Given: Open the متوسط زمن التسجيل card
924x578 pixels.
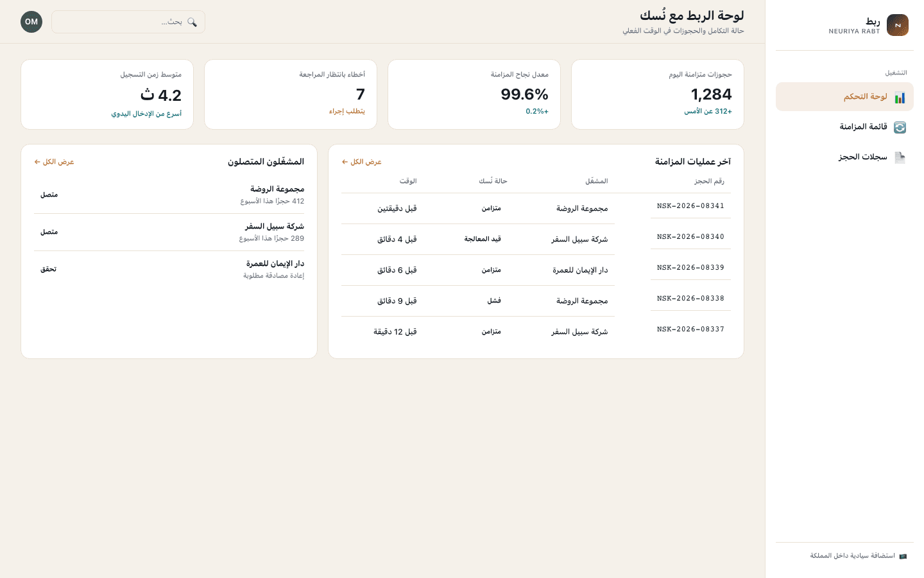Looking at the screenshot, I should click(x=107, y=94).
